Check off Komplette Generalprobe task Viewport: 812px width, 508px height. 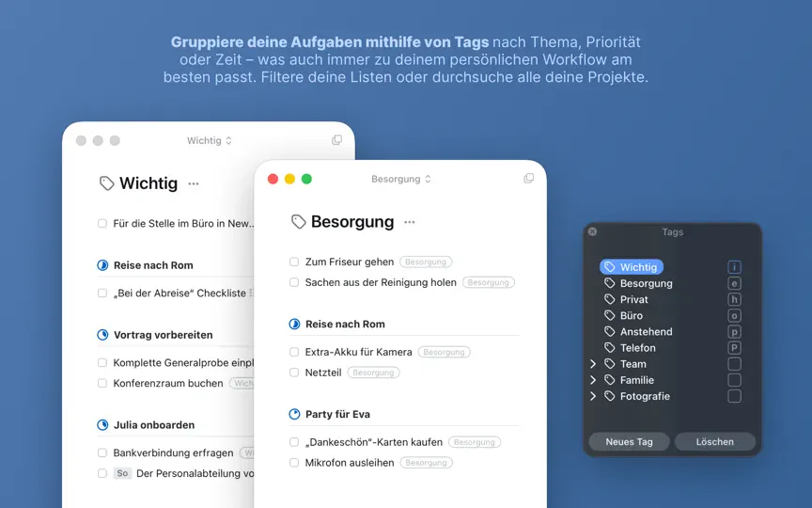[x=102, y=363]
